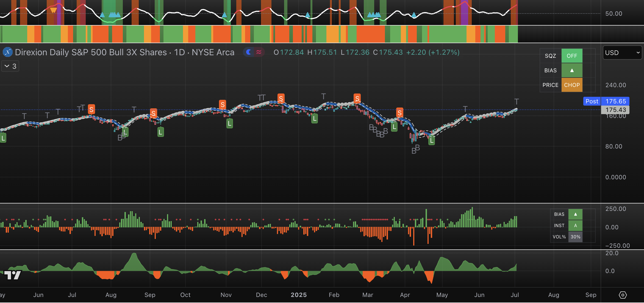Click the PRICE CHOP status cell
644x303 pixels.
click(x=572, y=85)
